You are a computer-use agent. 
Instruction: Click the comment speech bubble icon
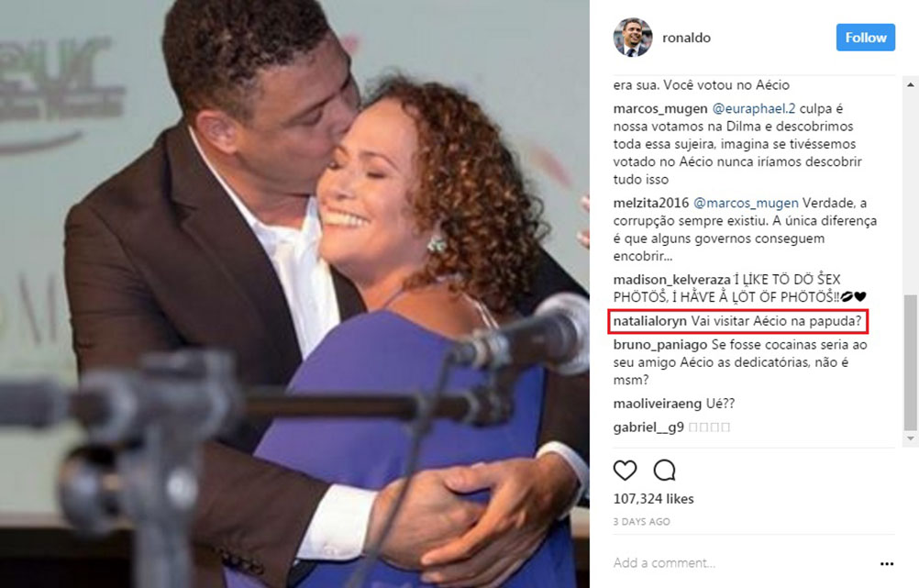[x=665, y=471]
